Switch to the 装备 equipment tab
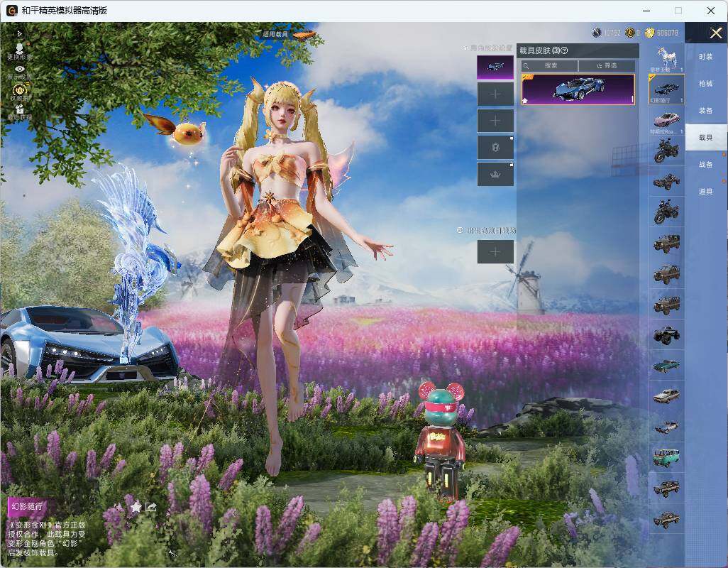This screenshot has height=568, width=728. (706, 111)
